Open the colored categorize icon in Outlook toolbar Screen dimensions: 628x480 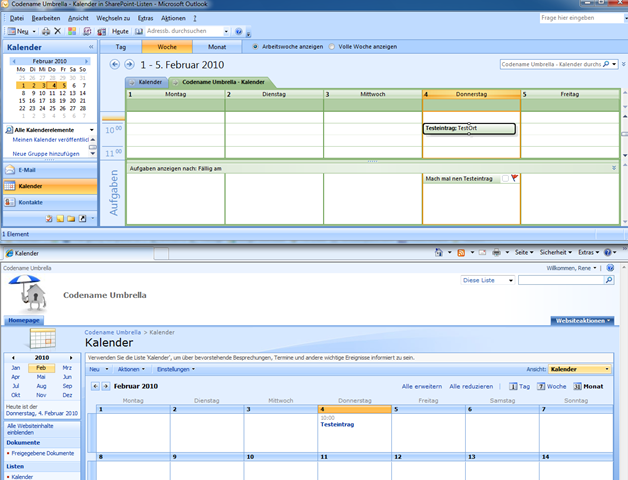tap(72, 31)
